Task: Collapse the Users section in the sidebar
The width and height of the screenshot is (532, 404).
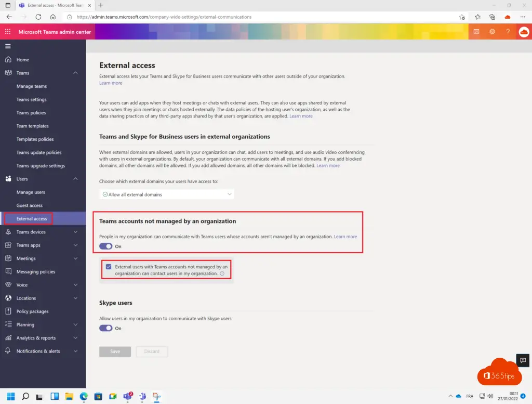Action: [x=75, y=179]
